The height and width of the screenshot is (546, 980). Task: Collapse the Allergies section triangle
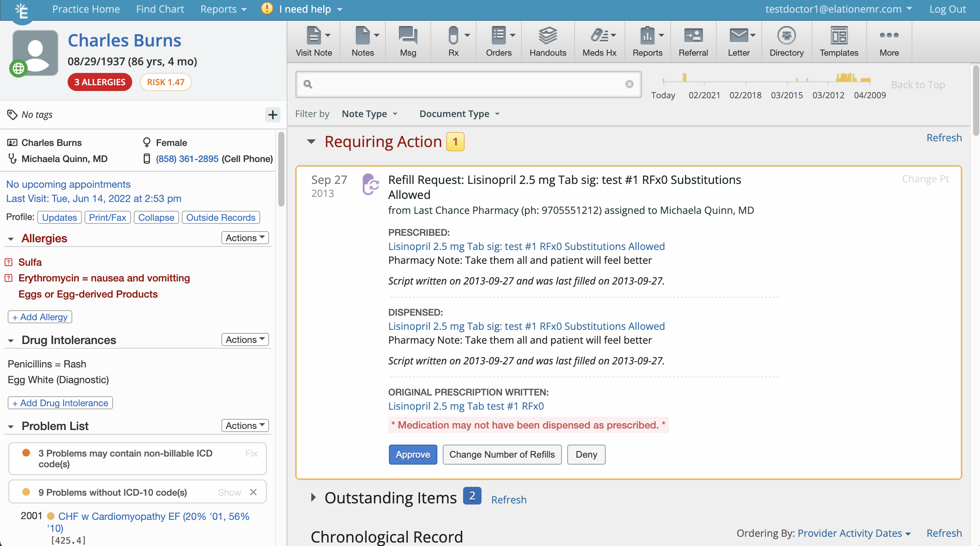[11, 239]
